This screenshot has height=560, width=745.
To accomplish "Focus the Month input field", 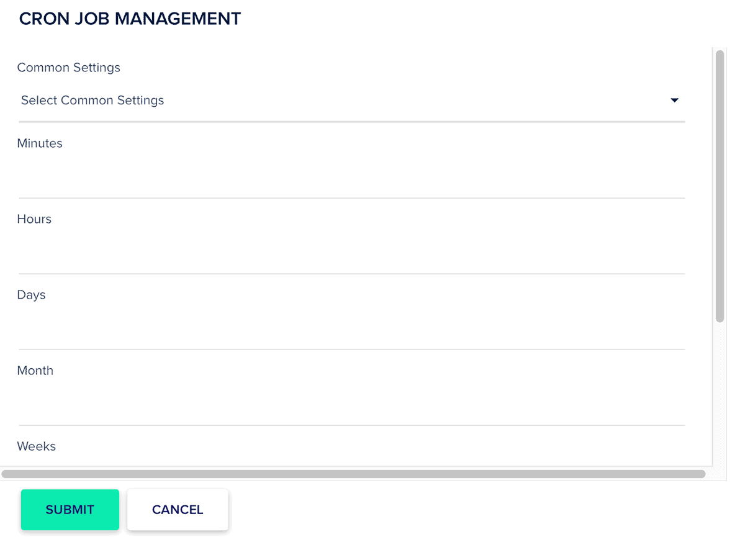I will coord(351,405).
